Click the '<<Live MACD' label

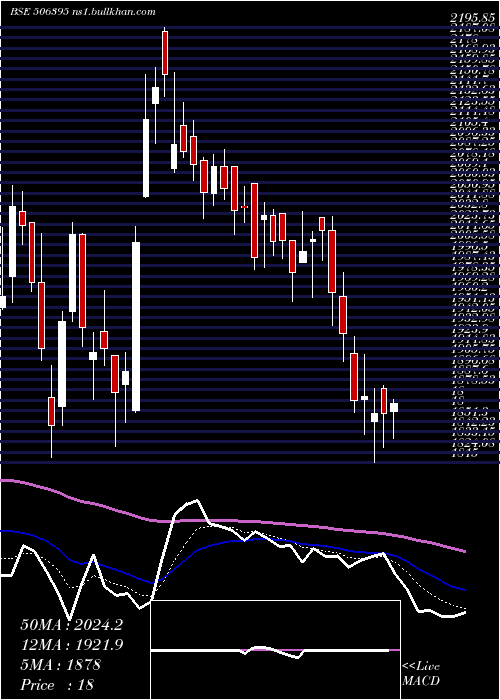pyautogui.click(x=421, y=674)
